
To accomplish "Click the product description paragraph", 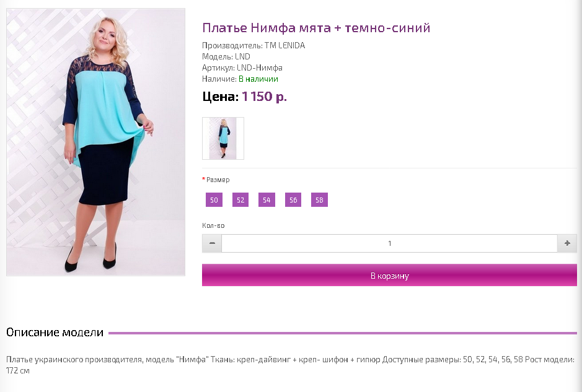I will (291, 365).
